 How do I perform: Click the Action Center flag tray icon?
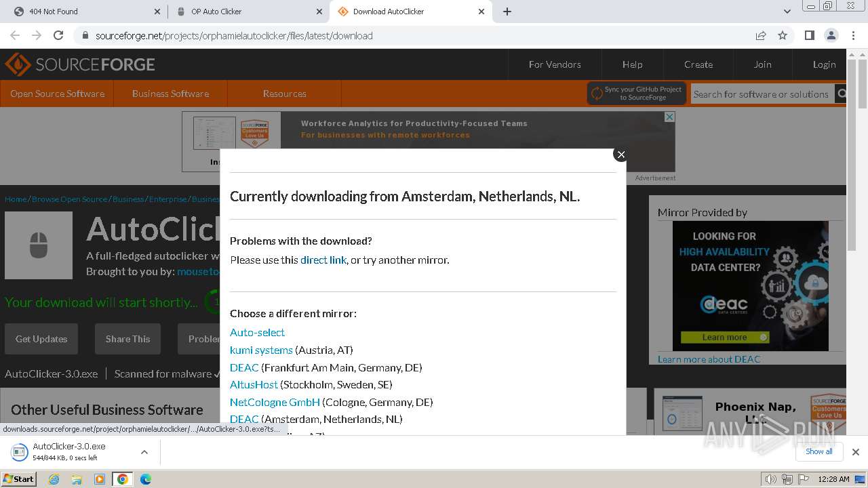[x=802, y=479]
